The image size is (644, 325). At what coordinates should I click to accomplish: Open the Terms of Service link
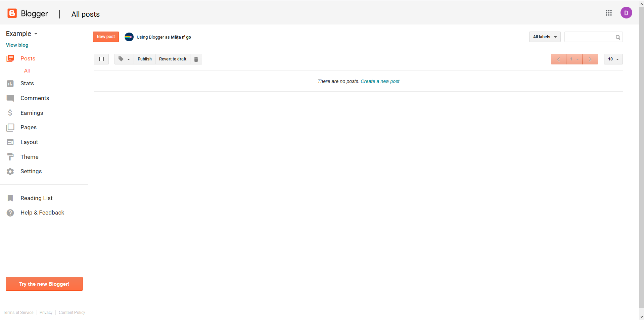(x=18, y=313)
